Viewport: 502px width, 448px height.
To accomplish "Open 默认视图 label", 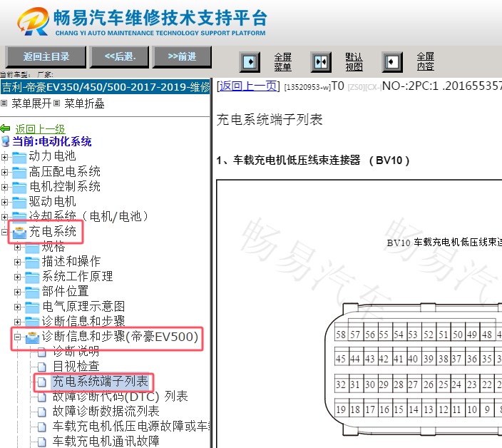I will (354, 62).
